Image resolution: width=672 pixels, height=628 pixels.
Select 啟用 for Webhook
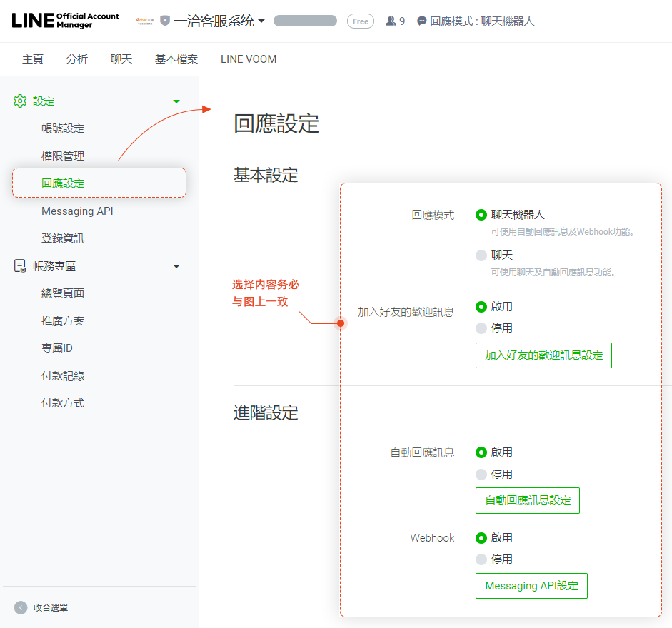pos(481,538)
